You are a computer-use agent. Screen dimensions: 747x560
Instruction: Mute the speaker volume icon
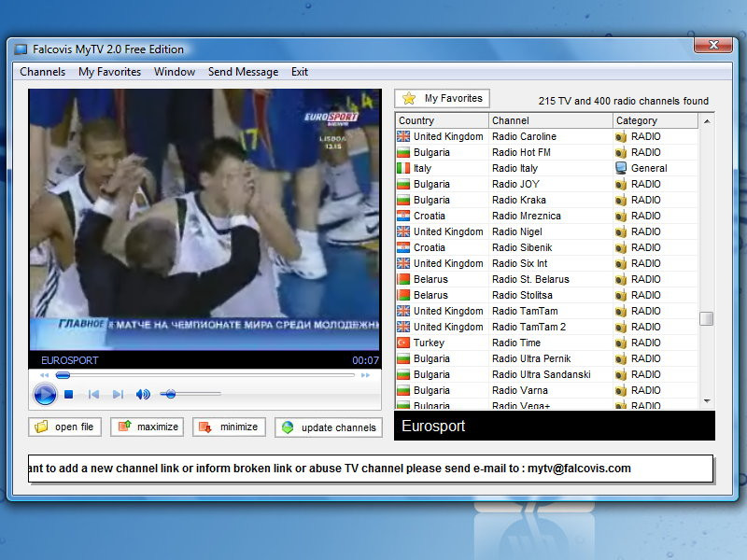[x=143, y=394]
